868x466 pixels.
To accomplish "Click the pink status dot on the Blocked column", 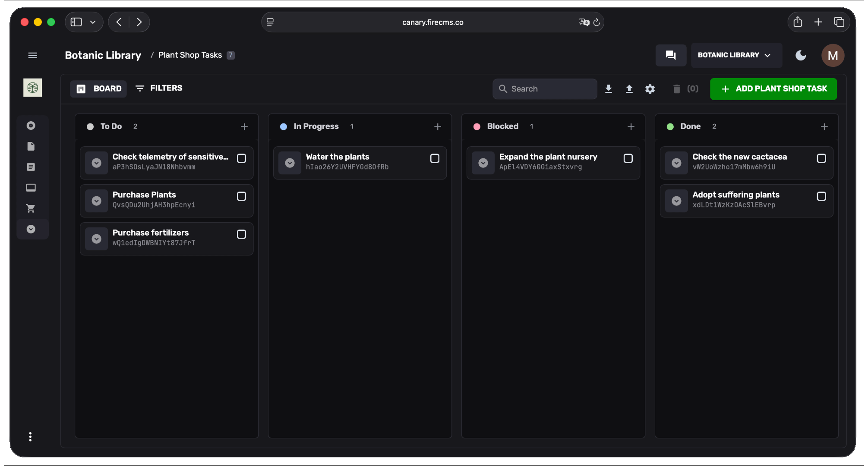I will [477, 126].
